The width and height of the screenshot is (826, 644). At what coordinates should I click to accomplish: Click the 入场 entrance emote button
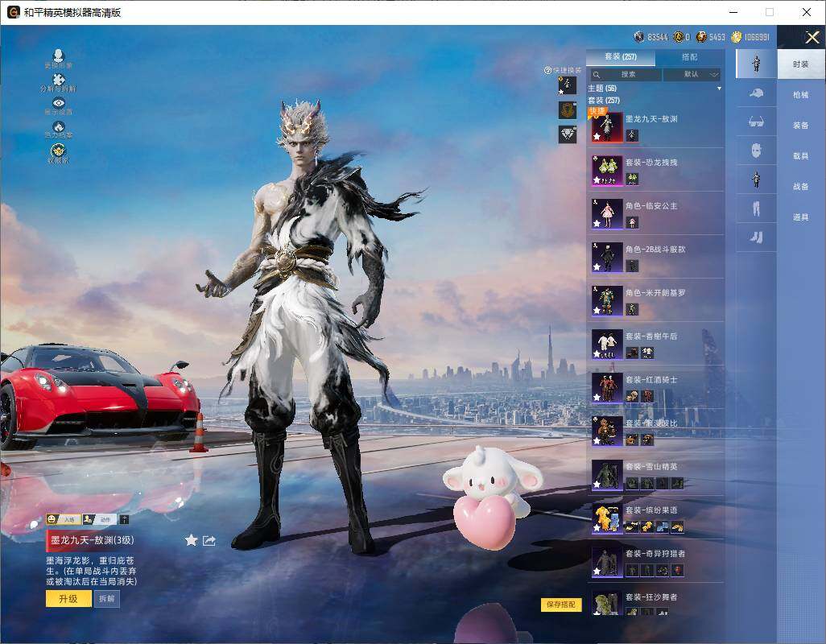click(x=62, y=519)
